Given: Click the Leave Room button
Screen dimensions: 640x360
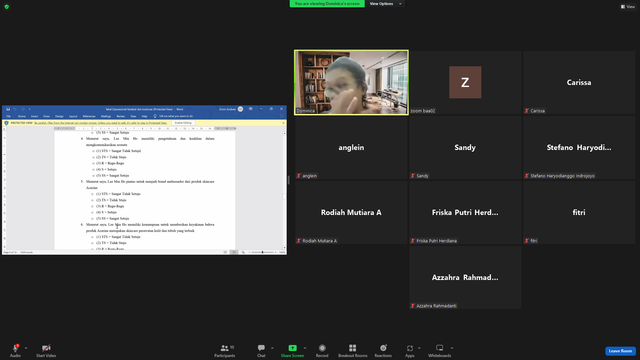Looking at the screenshot, I should tap(620, 351).
